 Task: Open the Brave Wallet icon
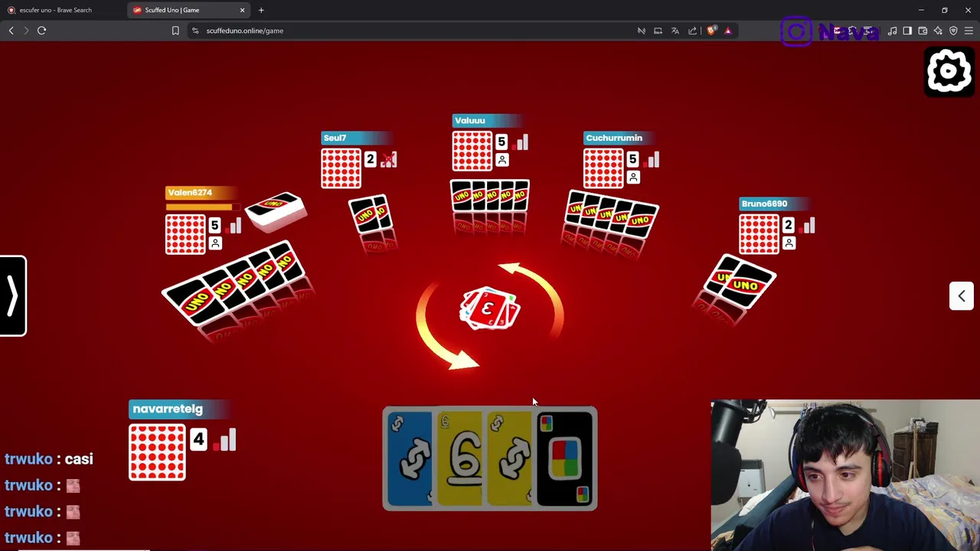coord(923,31)
